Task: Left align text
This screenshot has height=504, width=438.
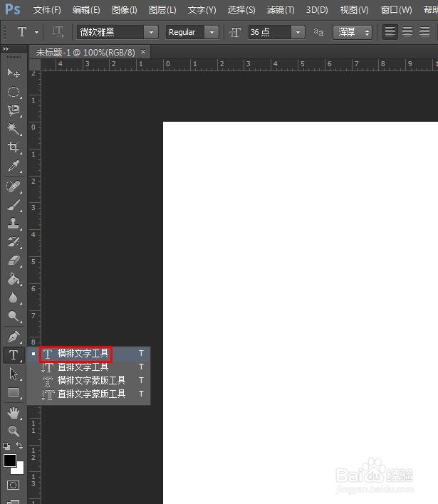Action: tap(390, 32)
